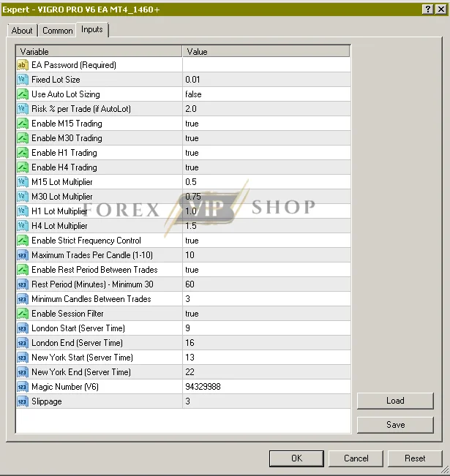Screen dimensions: 450x476
Task: Click the string icon beside EA Password (Required)
Action: click(23, 65)
